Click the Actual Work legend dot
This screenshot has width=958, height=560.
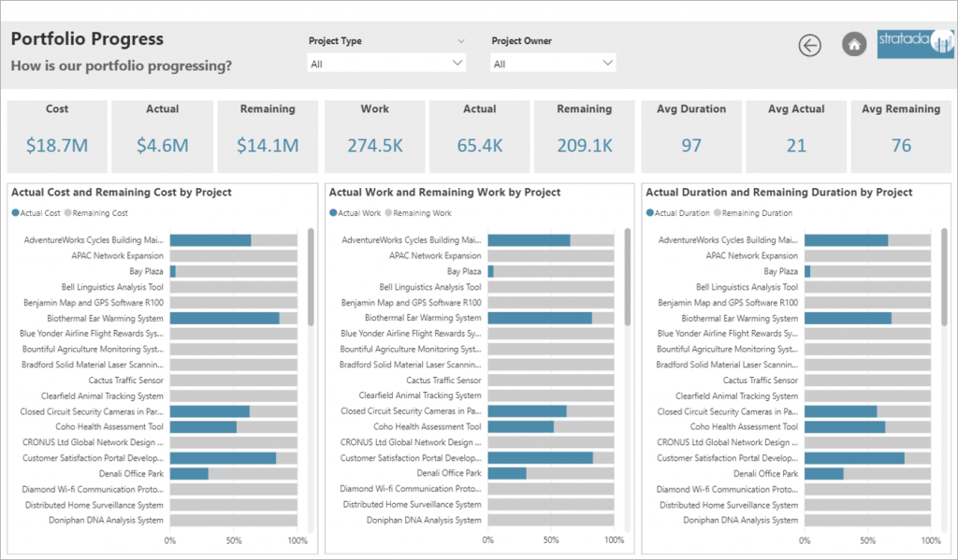coord(333,213)
